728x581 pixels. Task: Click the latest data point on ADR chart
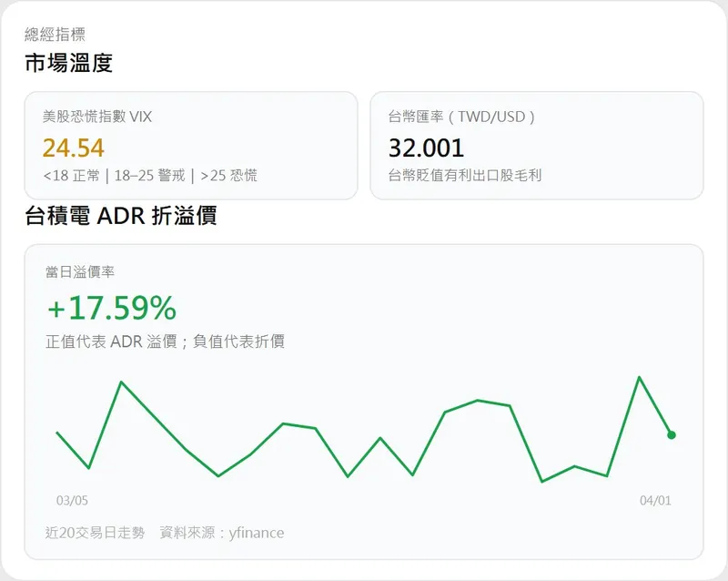tap(672, 435)
